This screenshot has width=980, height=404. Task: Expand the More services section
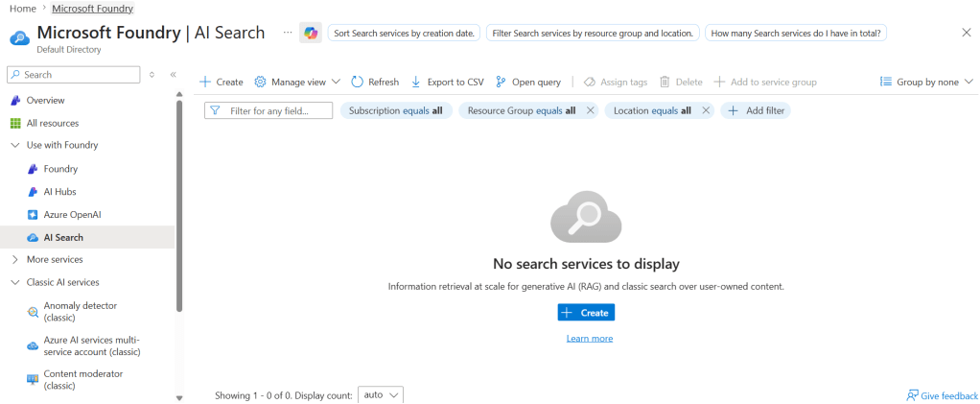coord(15,259)
